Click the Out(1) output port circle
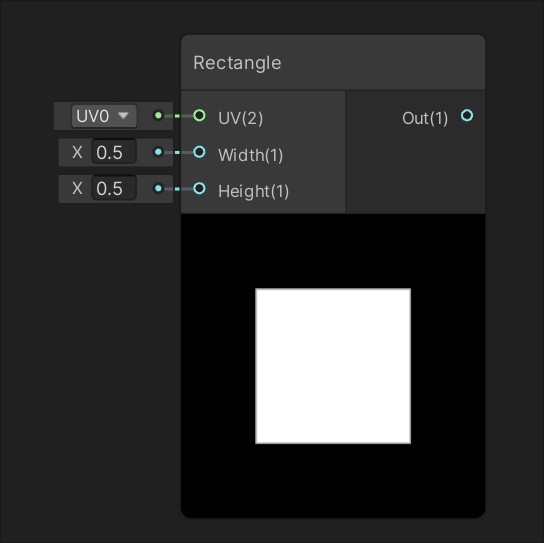544x543 pixels. point(467,115)
